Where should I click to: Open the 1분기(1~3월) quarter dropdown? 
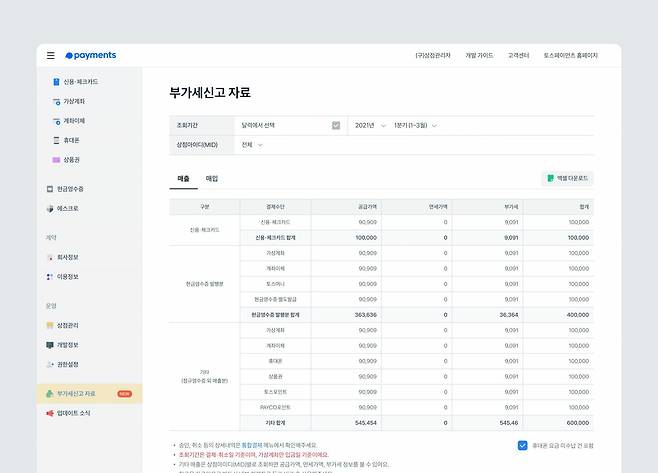(415, 125)
